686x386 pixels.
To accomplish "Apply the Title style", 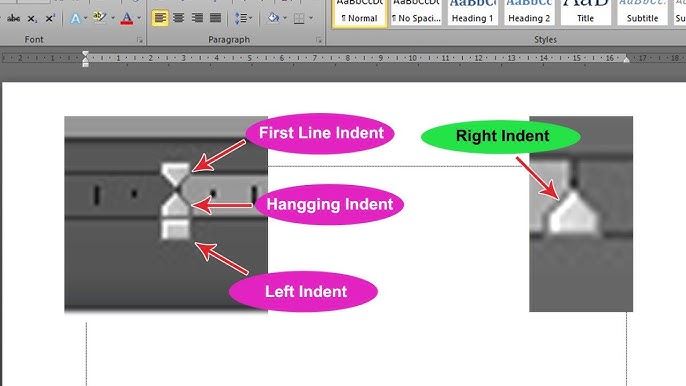I will click(x=586, y=13).
